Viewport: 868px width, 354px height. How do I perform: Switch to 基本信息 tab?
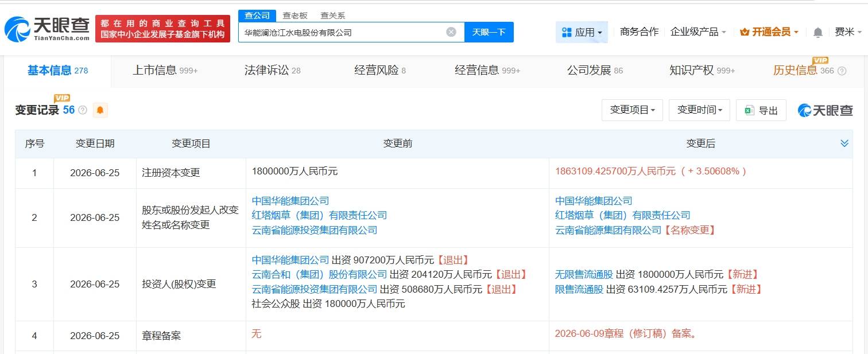click(57, 71)
